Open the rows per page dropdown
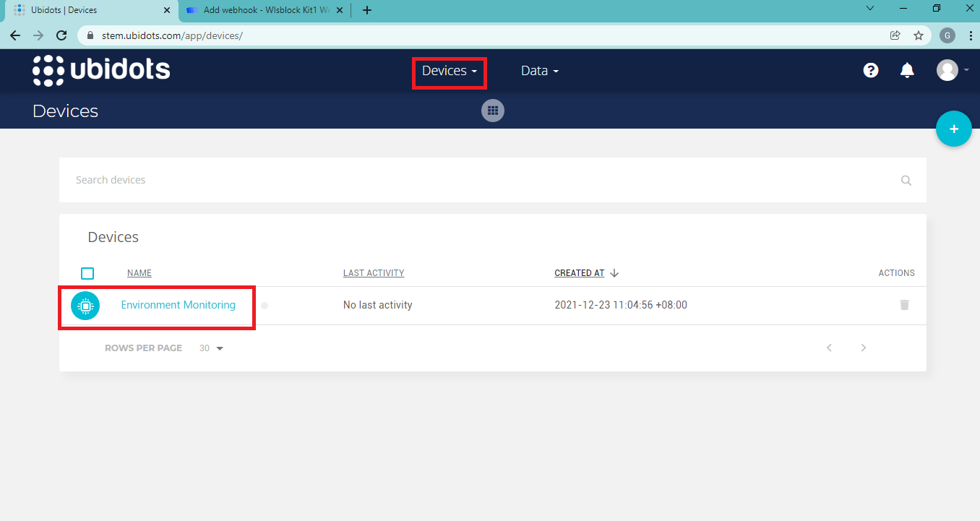This screenshot has width=980, height=521. [x=212, y=348]
